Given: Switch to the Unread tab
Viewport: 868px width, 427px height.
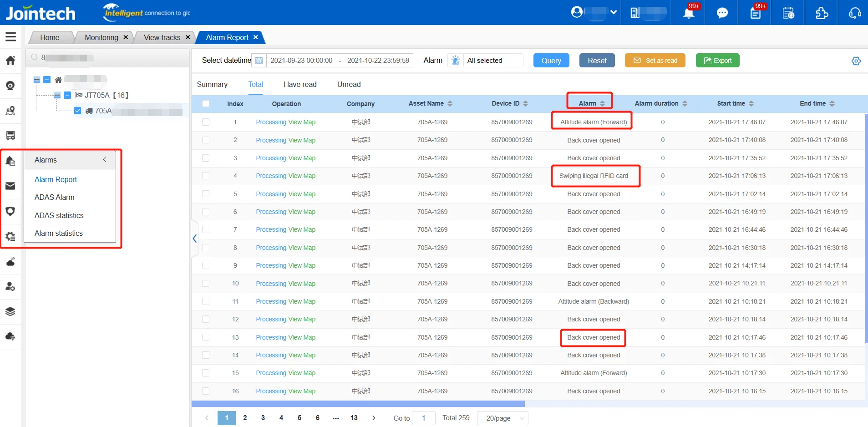Looking at the screenshot, I should point(349,85).
